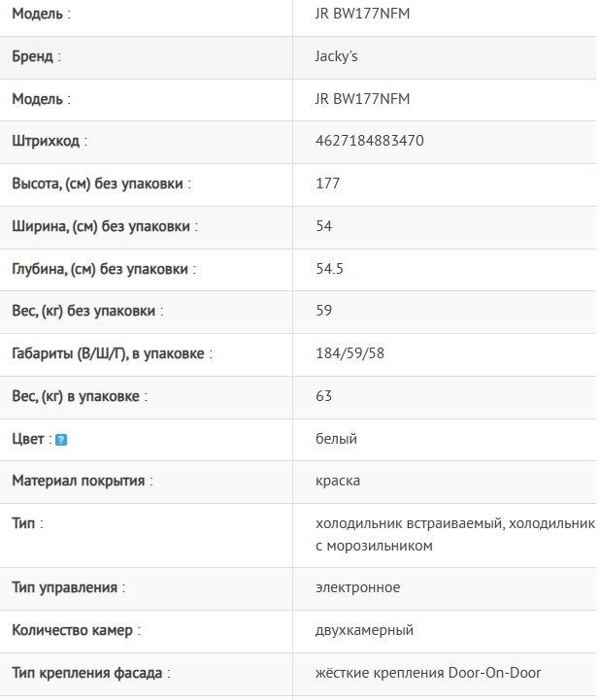Image resolution: width=600 pixels, height=700 pixels.
Task: Click the coating value краска
Action: pos(338,481)
